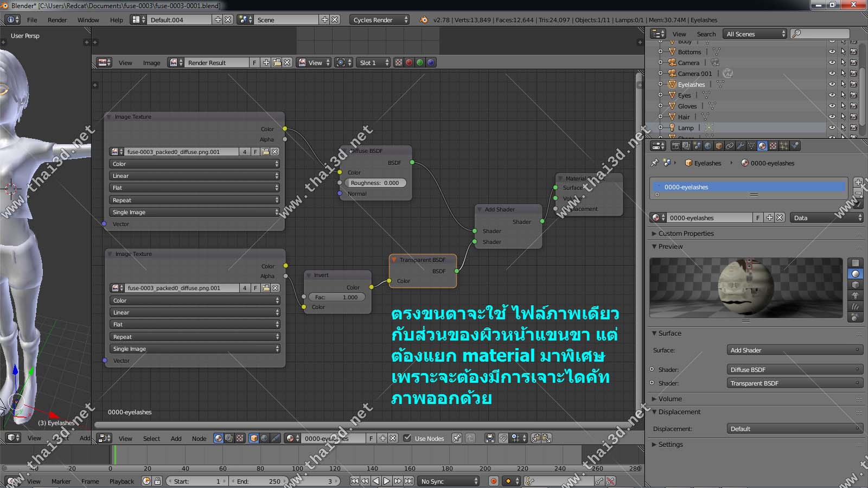Paste nodes from clipboard icon

coord(546,438)
